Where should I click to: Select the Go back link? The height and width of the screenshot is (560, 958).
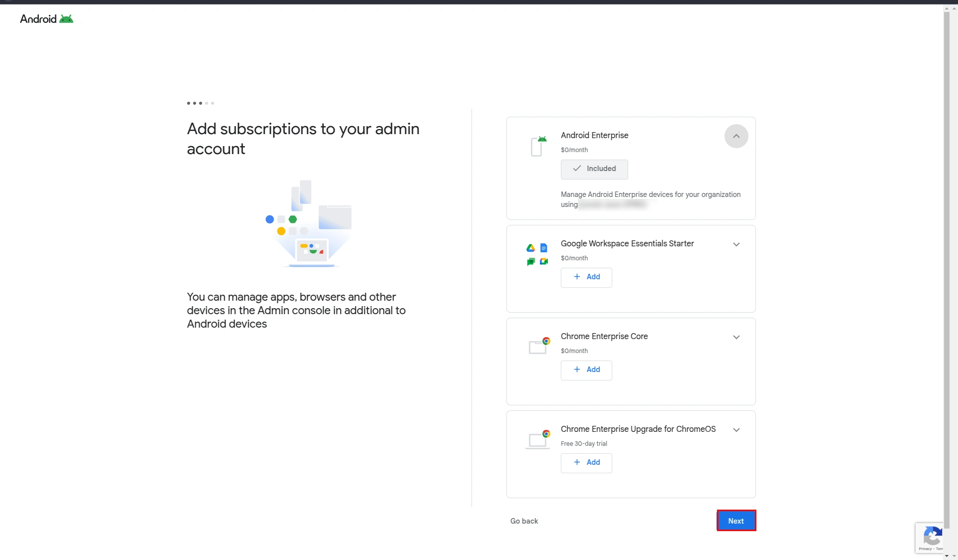(524, 520)
